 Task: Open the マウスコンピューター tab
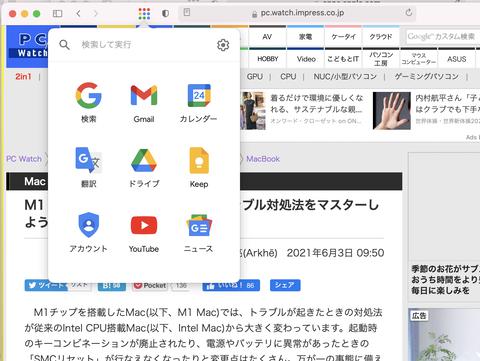[x=419, y=59]
